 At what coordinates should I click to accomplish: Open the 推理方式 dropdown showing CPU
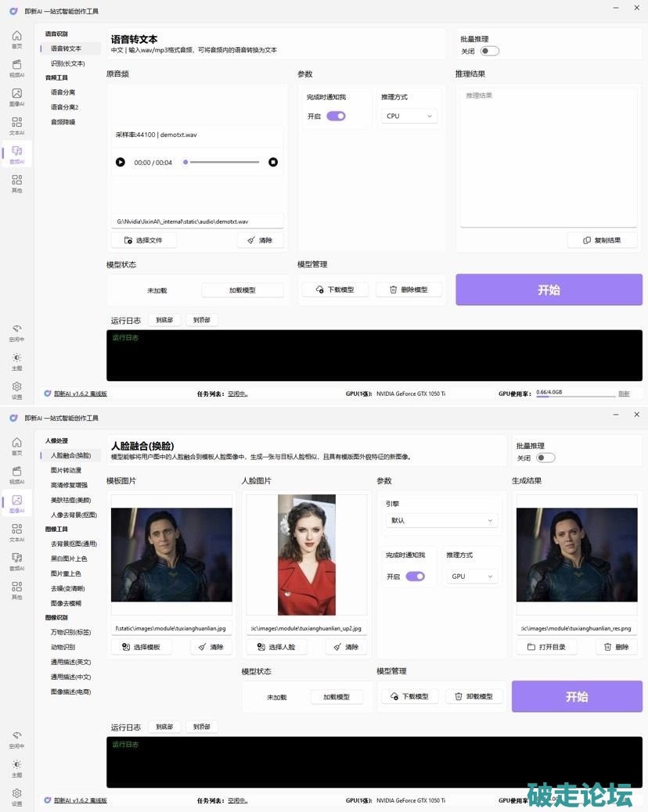pos(409,116)
